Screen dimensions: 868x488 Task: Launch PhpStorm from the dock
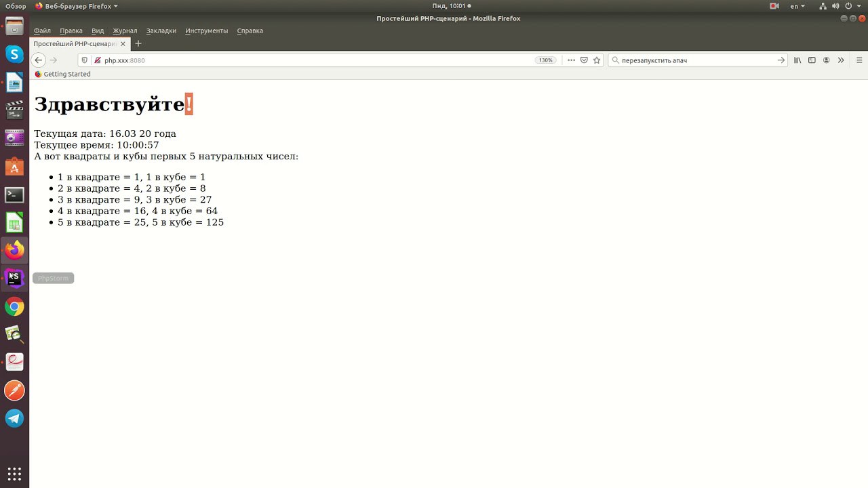[x=14, y=279]
